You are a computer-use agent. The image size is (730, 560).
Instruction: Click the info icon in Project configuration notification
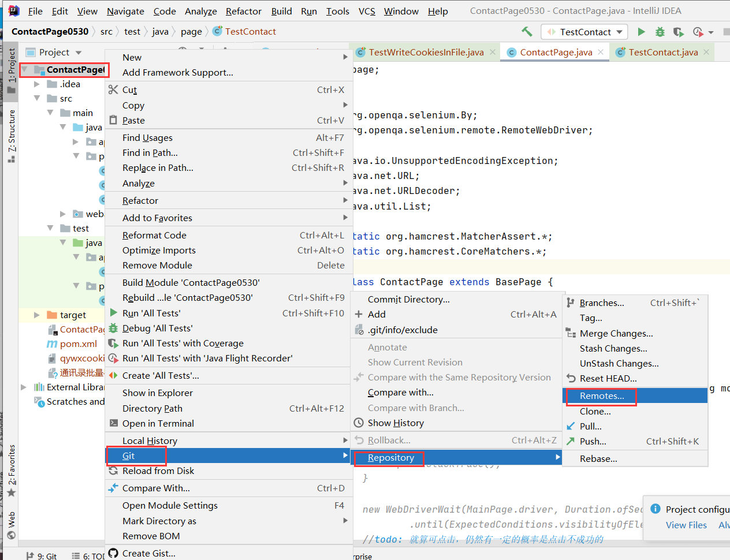pyautogui.click(x=655, y=509)
